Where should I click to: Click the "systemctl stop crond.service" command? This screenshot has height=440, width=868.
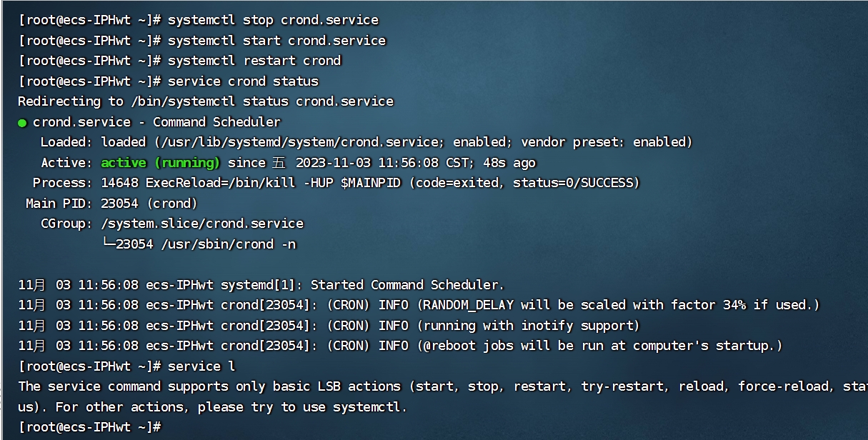pos(273,20)
